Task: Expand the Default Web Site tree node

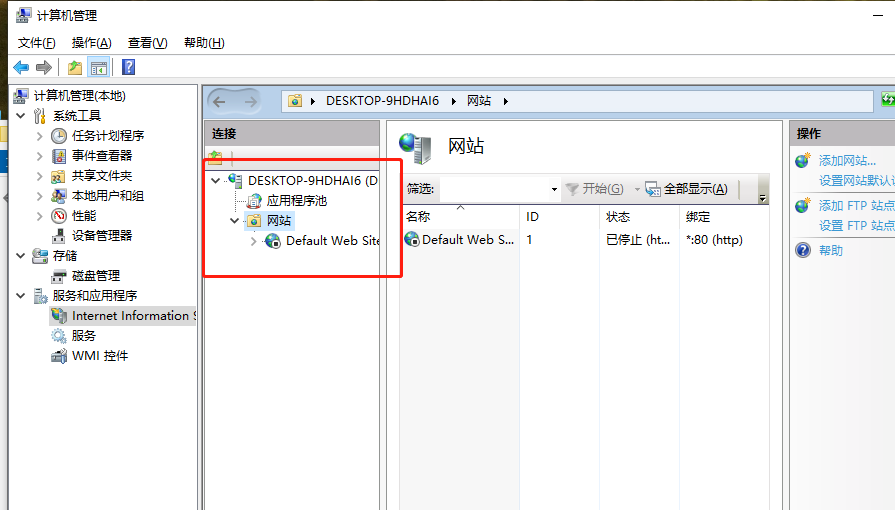Action: coord(253,241)
